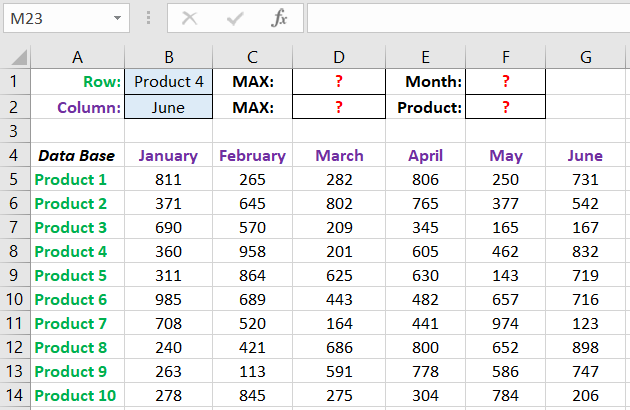This screenshot has width=630, height=410.
Task: Select column B header
Action: pos(169,57)
